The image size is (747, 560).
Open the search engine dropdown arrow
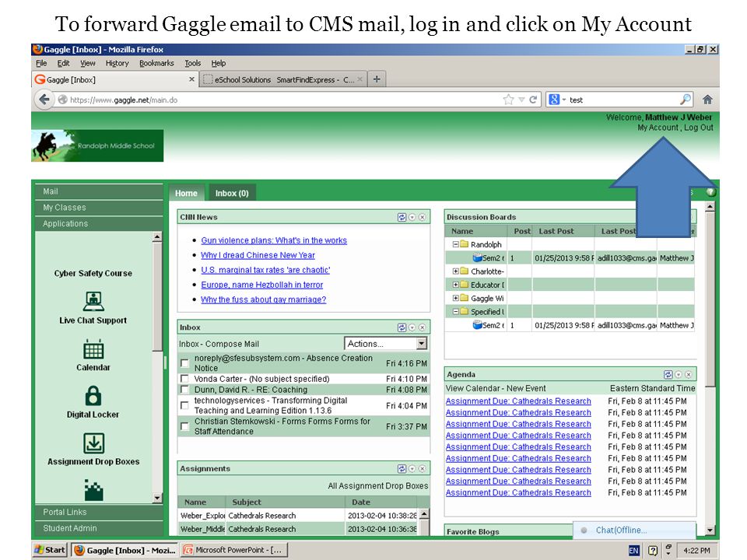(564, 100)
